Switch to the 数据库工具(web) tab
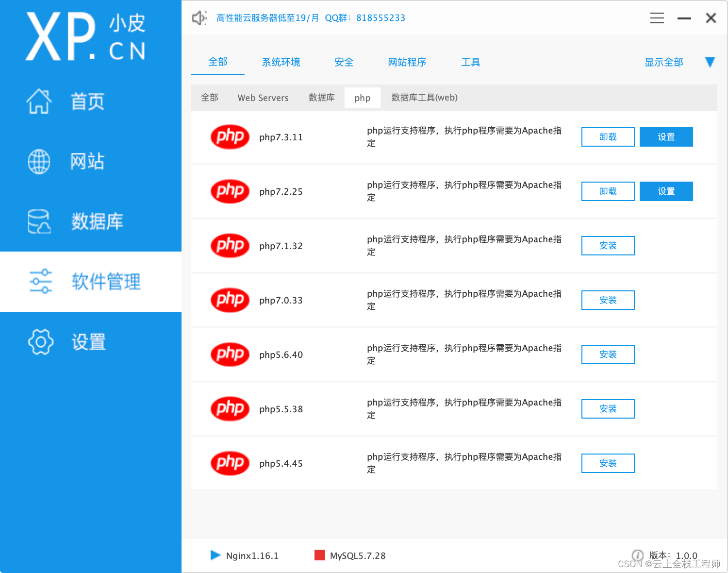 [424, 98]
